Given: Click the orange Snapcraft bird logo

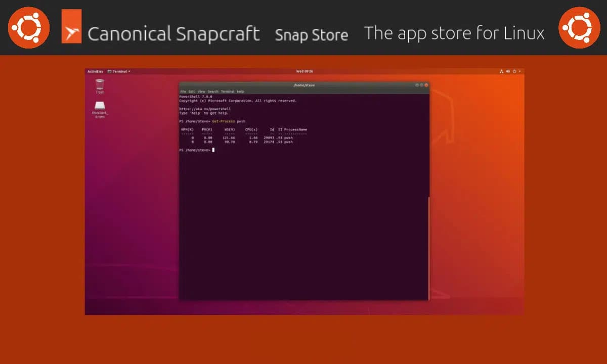Looking at the screenshot, I should point(71,26).
